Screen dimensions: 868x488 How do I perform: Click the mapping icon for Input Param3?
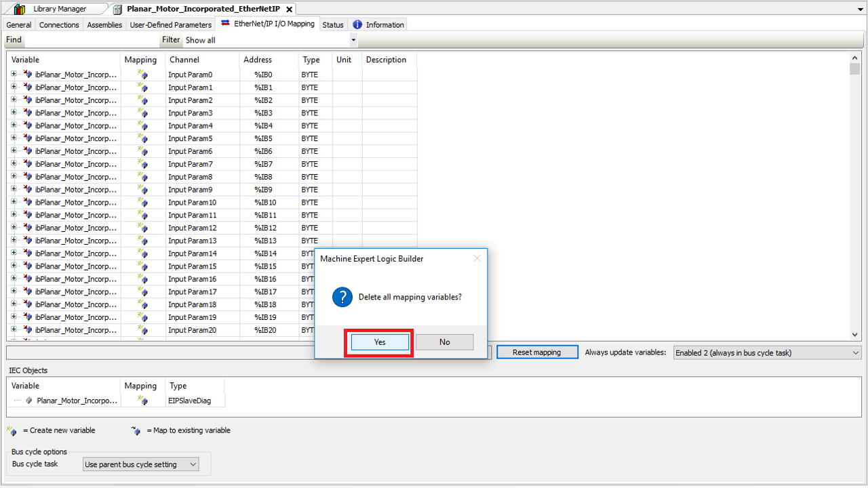click(x=142, y=113)
